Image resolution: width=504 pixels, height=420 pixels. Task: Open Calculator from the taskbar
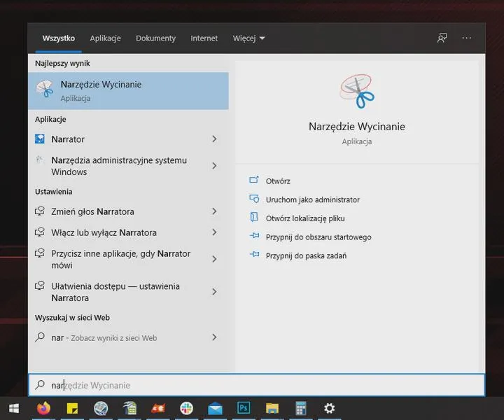pyautogui.click(x=301, y=408)
